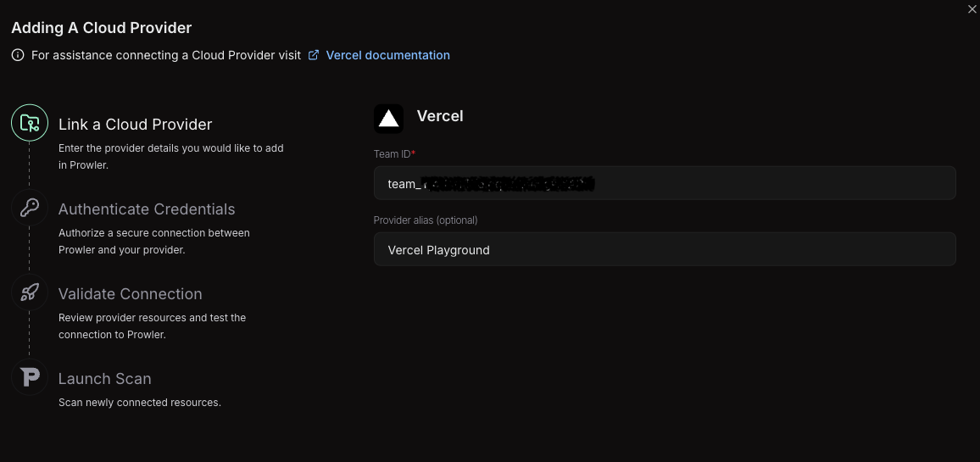Click the Validate Connection rocket icon

[30, 292]
